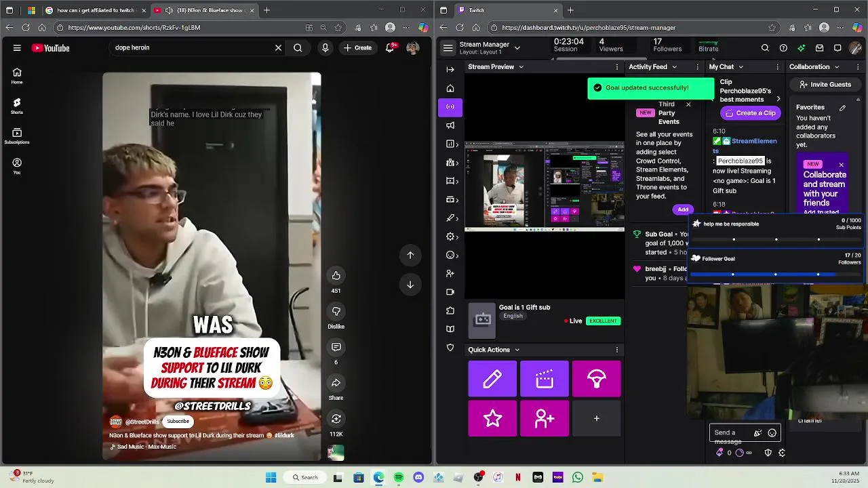Screen dimensions: 868x488
Task: Open Subscriptions in YouTube sidebar
Action: point(17,136)
